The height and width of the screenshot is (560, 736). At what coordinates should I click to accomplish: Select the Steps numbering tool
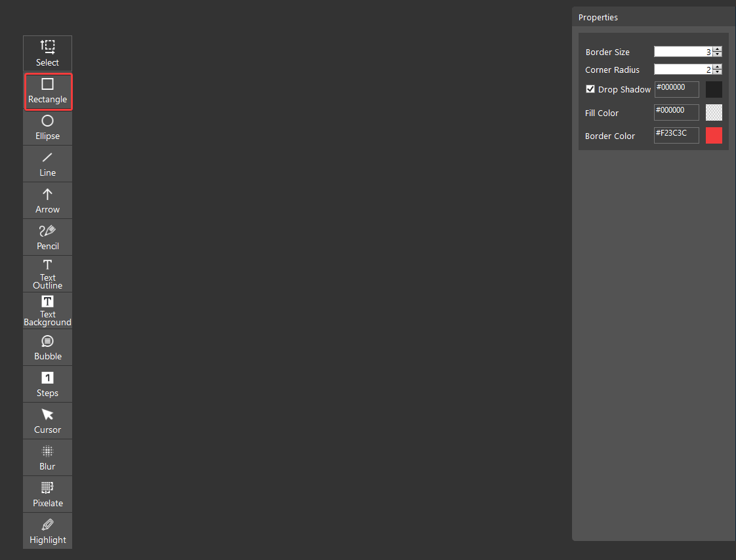tap(47, 384)
